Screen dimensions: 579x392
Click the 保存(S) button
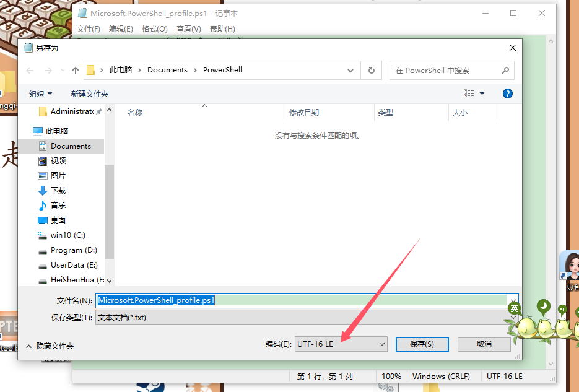tap(422, 344)
